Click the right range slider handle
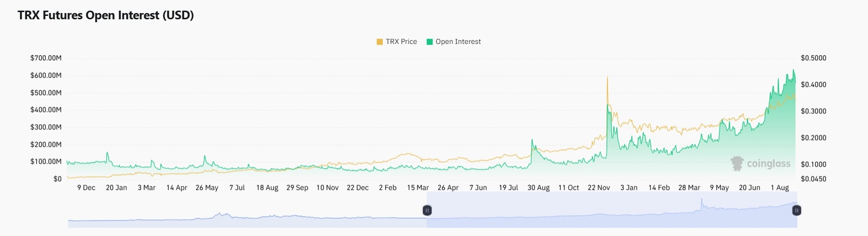The width and height of the screenshot is (868, 236). tap(796, 210)
